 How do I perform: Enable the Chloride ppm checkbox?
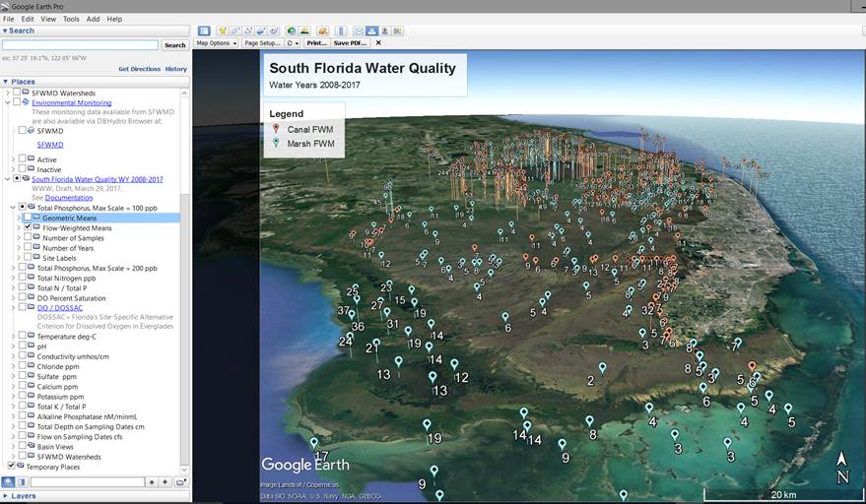[22, 366]
